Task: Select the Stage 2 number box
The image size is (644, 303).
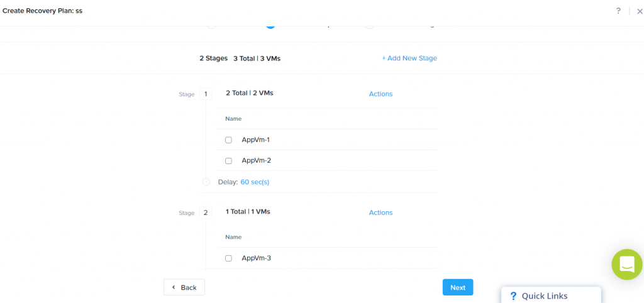Action: tap(206, 212)
